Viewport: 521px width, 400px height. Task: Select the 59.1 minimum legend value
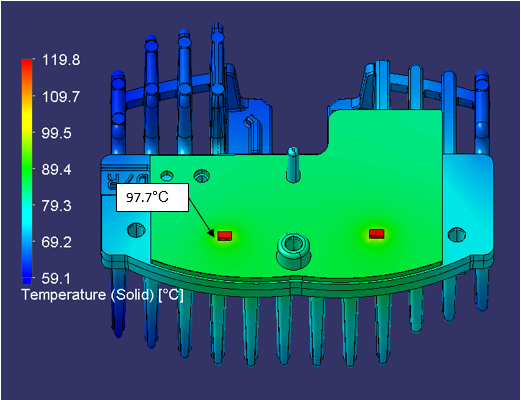pos(56,279)
